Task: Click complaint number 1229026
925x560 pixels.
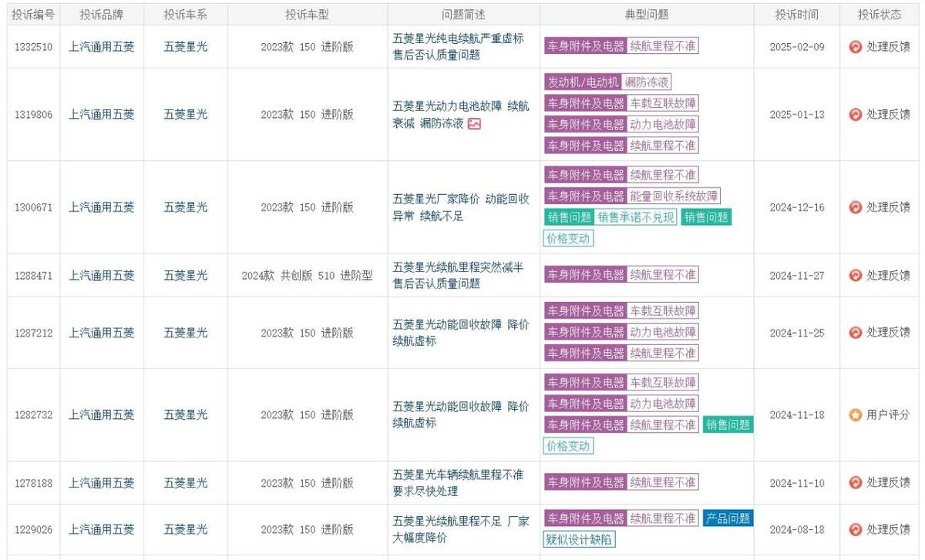Action: (33, 529)
